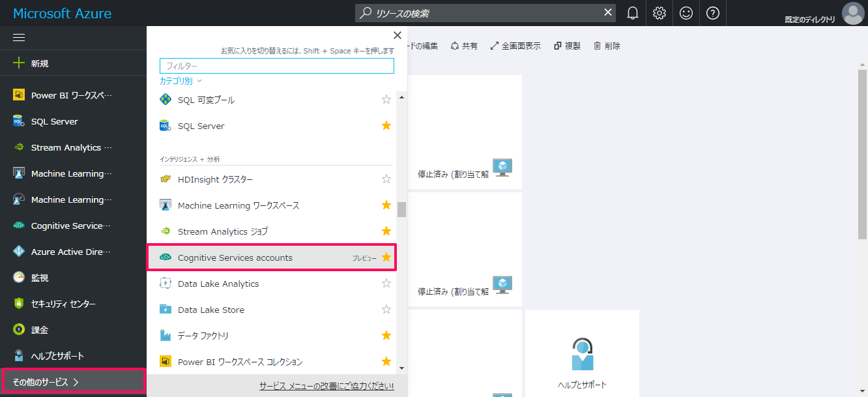Click the account avatar picture
This screenshot has height=397, width=868.
tap(852, 13)
